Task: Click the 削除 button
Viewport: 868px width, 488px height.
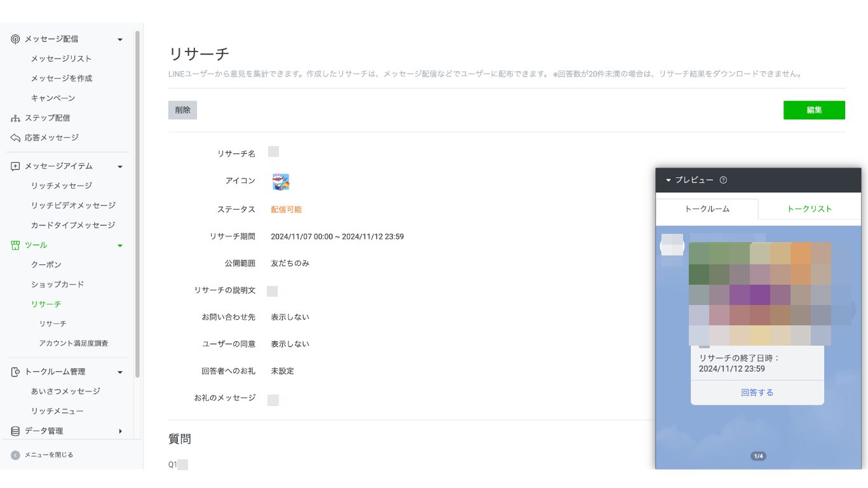Action: coord(182,110)
